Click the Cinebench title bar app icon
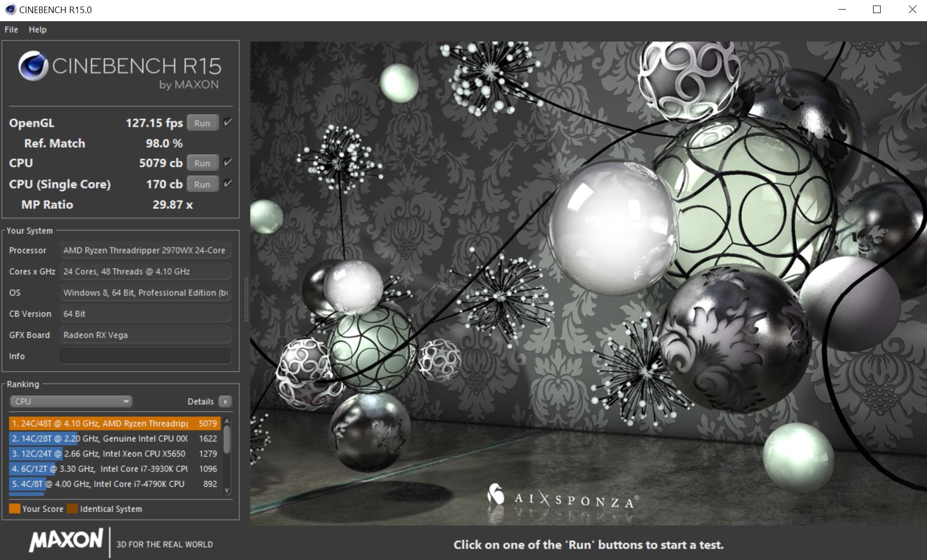Screen dimensions: 927x560 click(10, 10)
